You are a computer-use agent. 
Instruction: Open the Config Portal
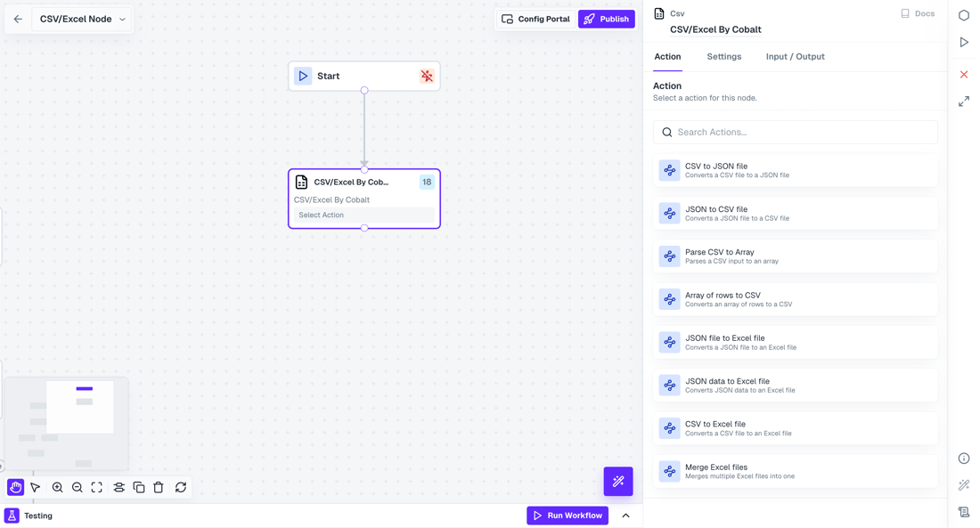(535, 20)
